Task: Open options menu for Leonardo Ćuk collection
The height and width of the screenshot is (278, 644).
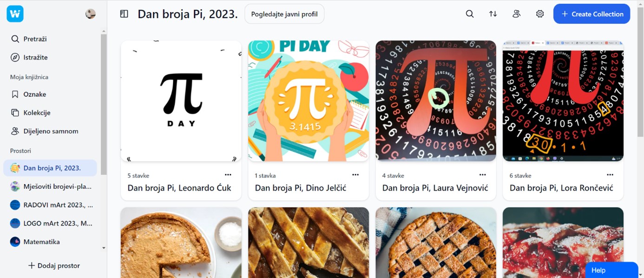Action: click(x=228, y=175)
